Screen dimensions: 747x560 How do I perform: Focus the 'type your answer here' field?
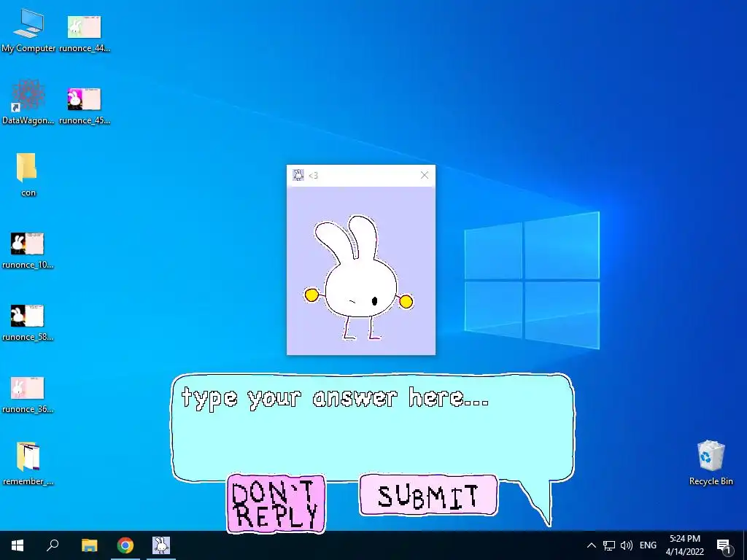coord(373,426)
